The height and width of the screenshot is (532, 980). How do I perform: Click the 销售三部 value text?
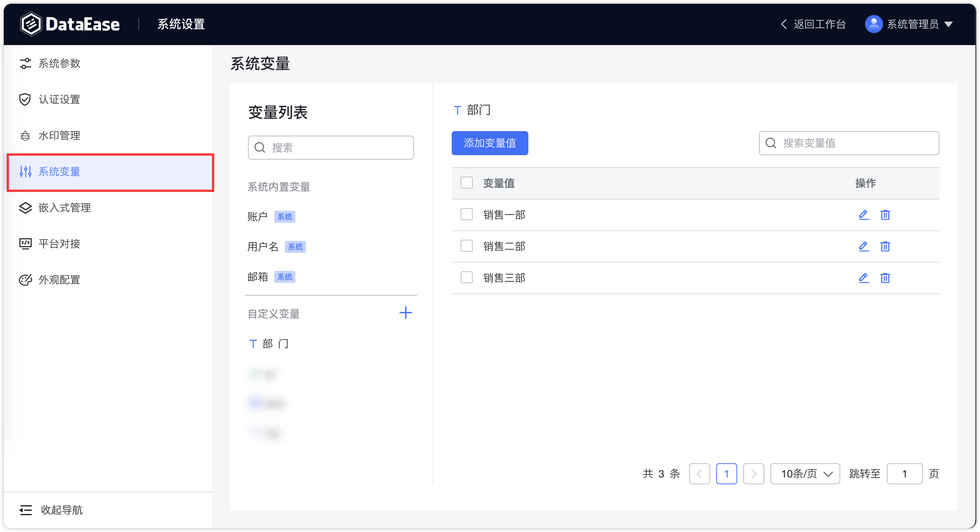504,278
